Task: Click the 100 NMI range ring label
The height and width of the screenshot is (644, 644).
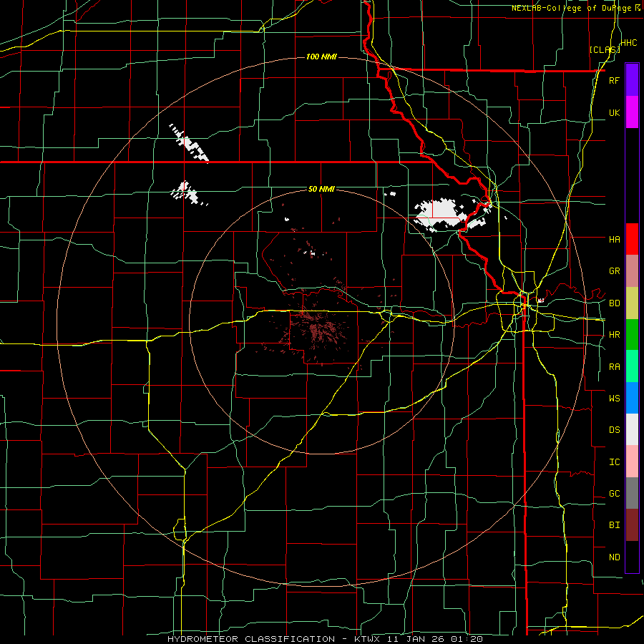Action: pyautogui.click(x=321, y=57)
